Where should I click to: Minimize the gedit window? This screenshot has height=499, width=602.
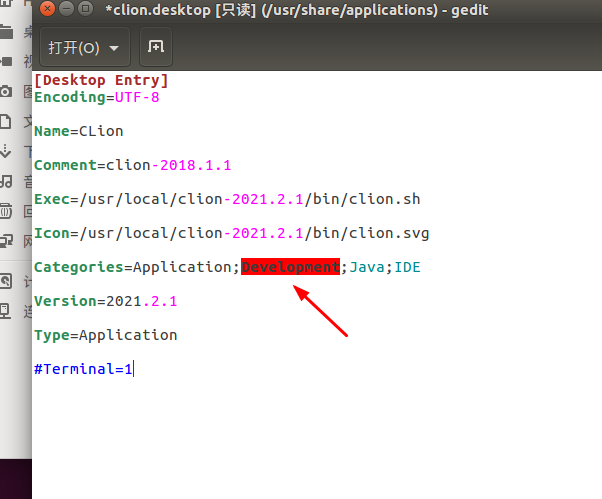66,8
